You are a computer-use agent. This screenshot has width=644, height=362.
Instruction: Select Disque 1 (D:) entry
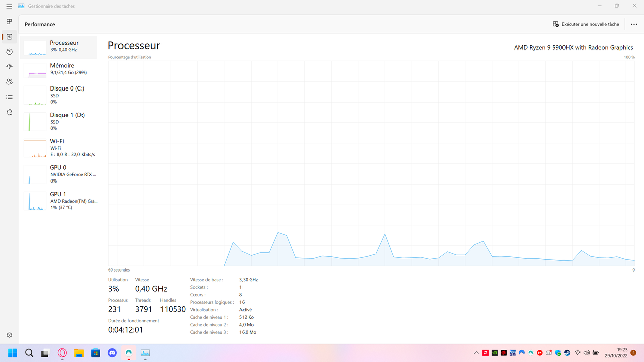point(58,121)
